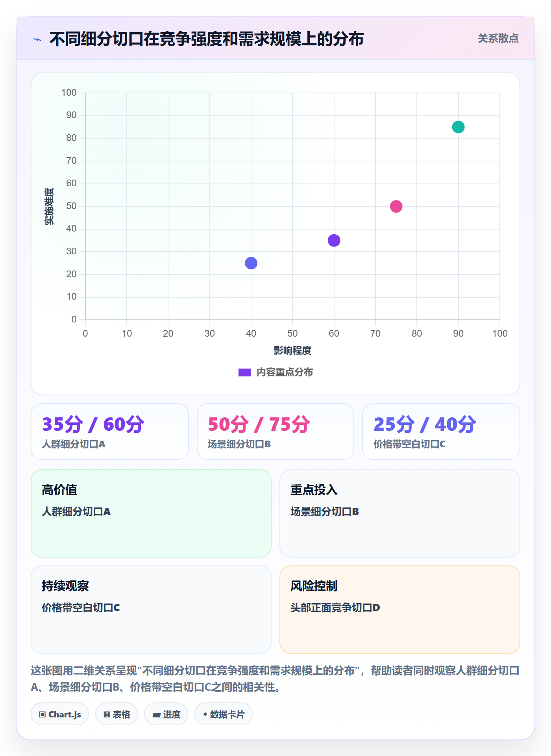Click 人群细分切口A text under 35分 / 60分
The image size is (551, 756).
pyautogui.click(x=74, y=444)
